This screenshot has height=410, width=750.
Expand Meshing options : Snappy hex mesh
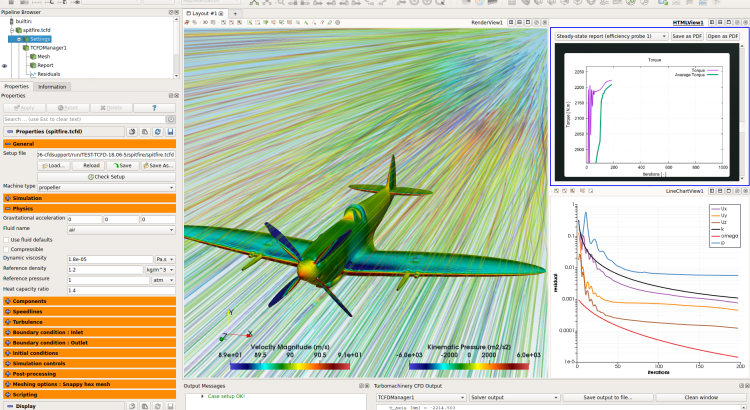click(89, 384)
